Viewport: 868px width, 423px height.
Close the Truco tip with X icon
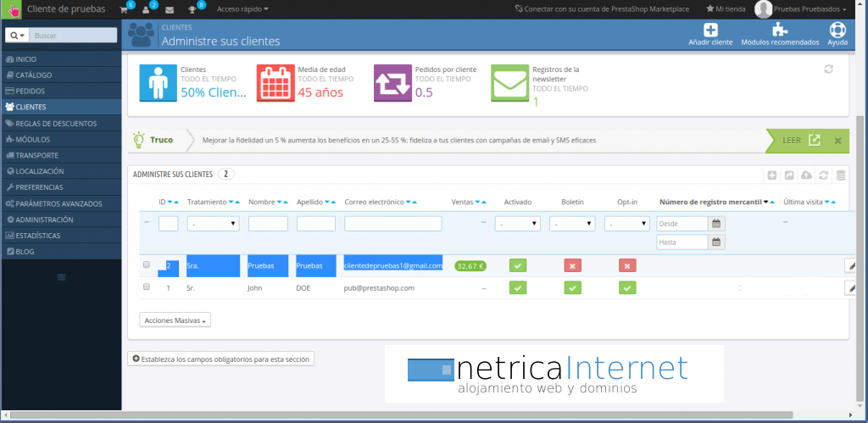[837, 140]
